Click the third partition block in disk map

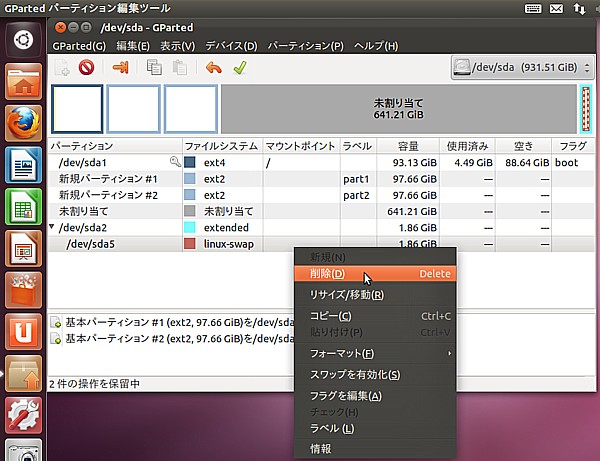click(191, 109)
